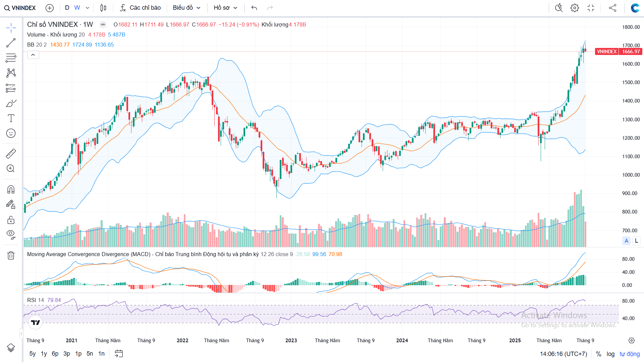Click the share chart icon
The image size is (644, 362).
click(612, 8)
